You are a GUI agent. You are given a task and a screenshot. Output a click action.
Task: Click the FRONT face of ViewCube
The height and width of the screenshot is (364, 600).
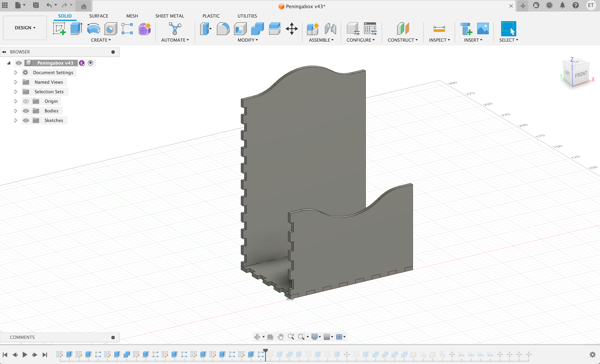click(581, 74)
